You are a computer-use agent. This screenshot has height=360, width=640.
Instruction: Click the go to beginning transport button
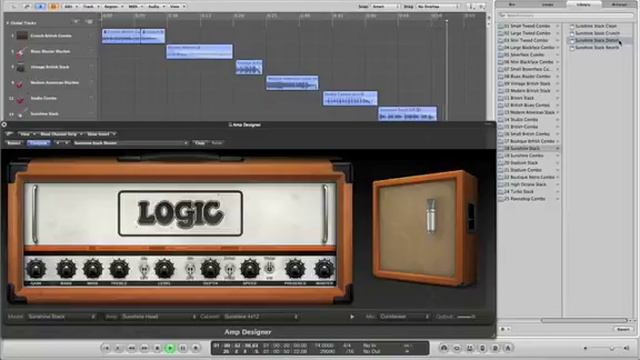(x=106, y=348)
